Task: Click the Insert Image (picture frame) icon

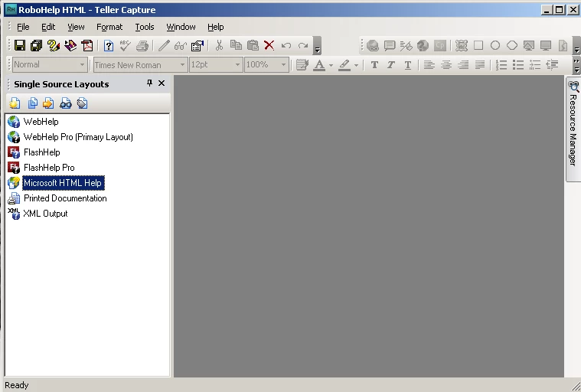Action: (462, 46)
